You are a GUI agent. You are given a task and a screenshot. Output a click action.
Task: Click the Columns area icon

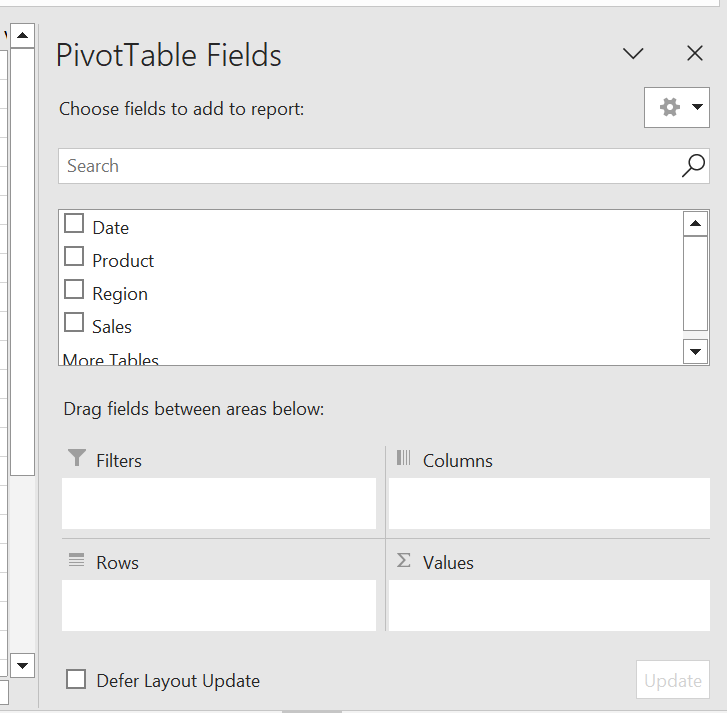(404, 458)
